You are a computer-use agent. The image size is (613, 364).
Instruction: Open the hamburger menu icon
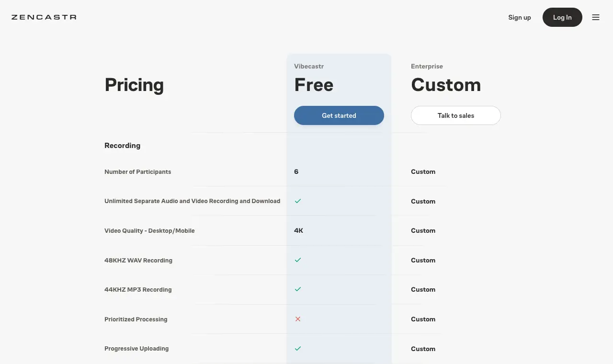pyautogui.click(x=596, y=17)
